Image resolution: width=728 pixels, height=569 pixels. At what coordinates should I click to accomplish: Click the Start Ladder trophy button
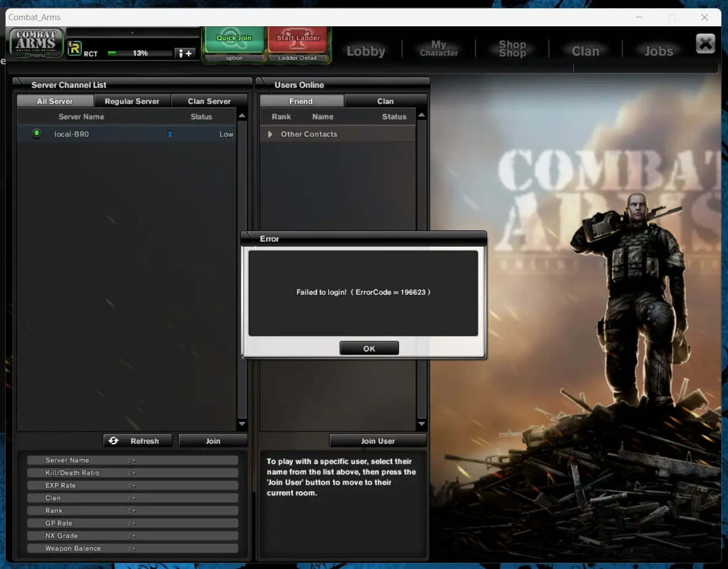coord(298,39)
